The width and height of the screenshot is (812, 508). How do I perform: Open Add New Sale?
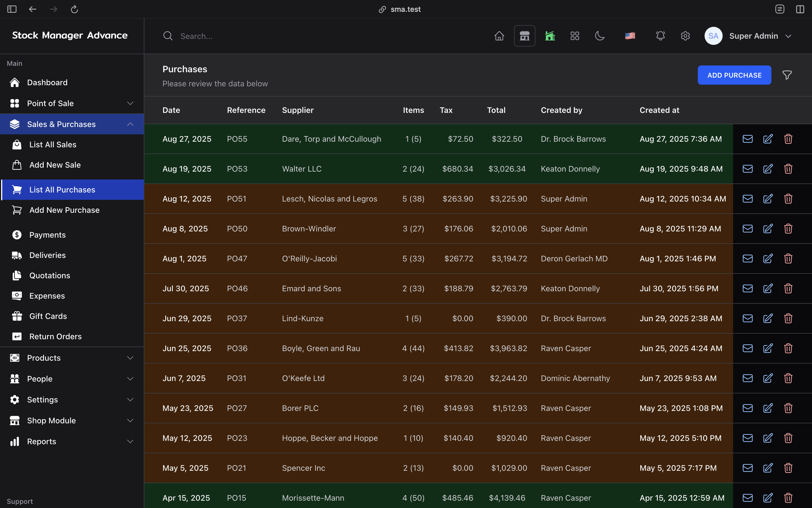point(72,165)
